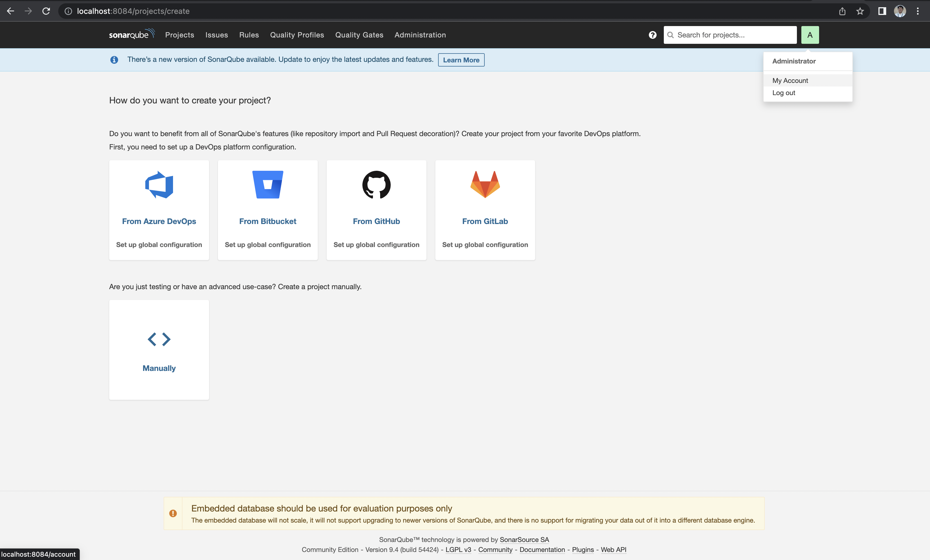Focus the Search for projects field
The height and width of the screenshot is (560, 930).
pyautogui.click(x=730, y=35)
